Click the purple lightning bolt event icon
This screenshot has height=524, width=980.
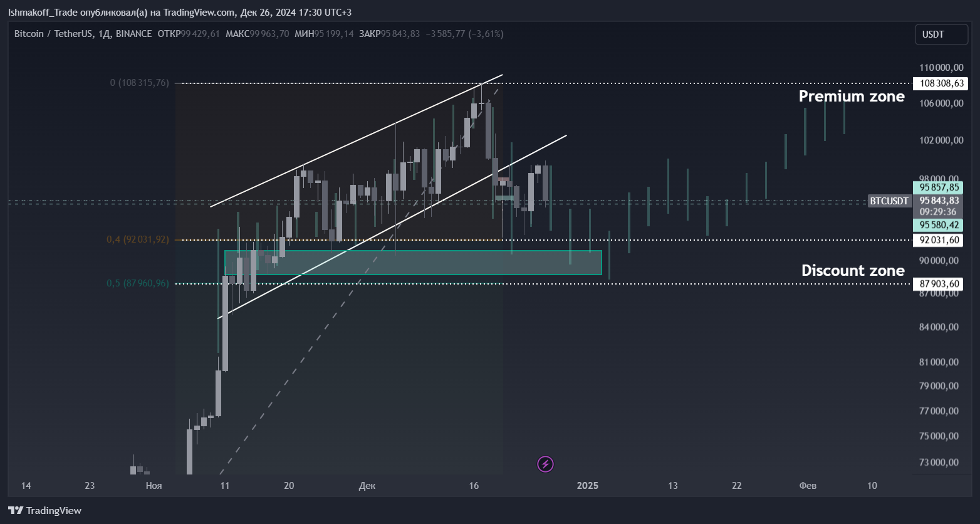(545, 464)
